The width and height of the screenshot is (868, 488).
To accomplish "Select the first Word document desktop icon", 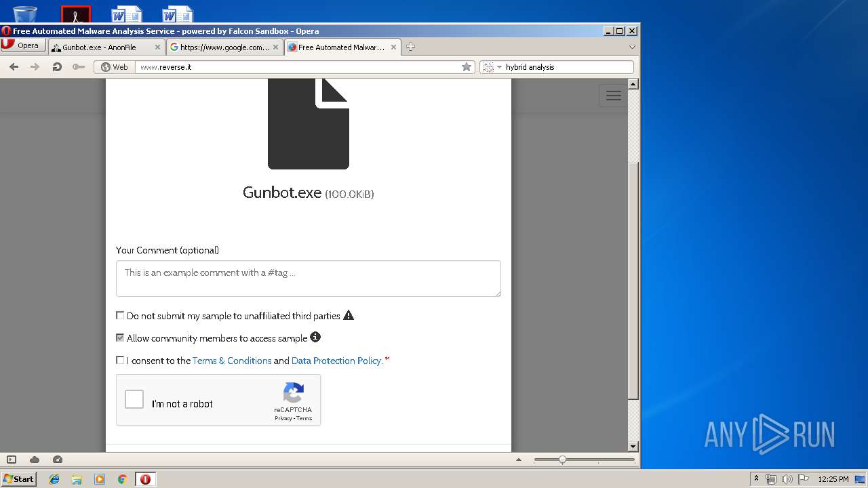I will click(126, 14).
